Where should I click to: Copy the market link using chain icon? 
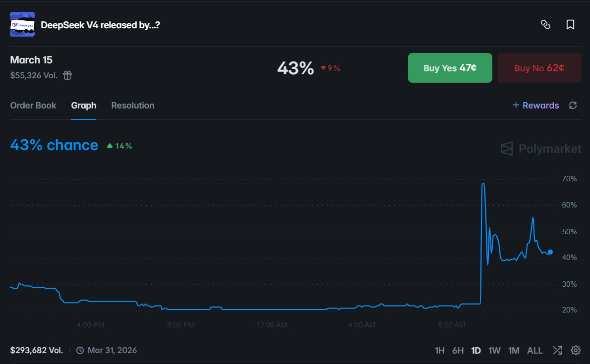tap(545, 24)
